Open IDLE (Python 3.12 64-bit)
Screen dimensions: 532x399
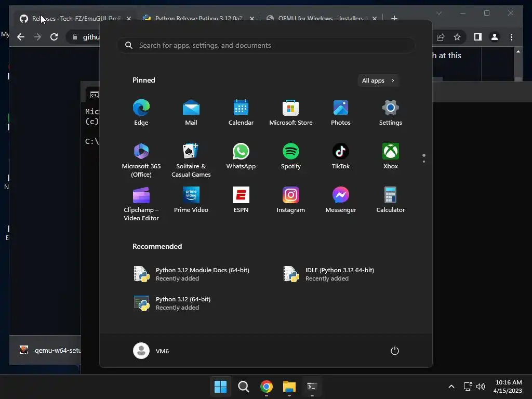(328, 274)
